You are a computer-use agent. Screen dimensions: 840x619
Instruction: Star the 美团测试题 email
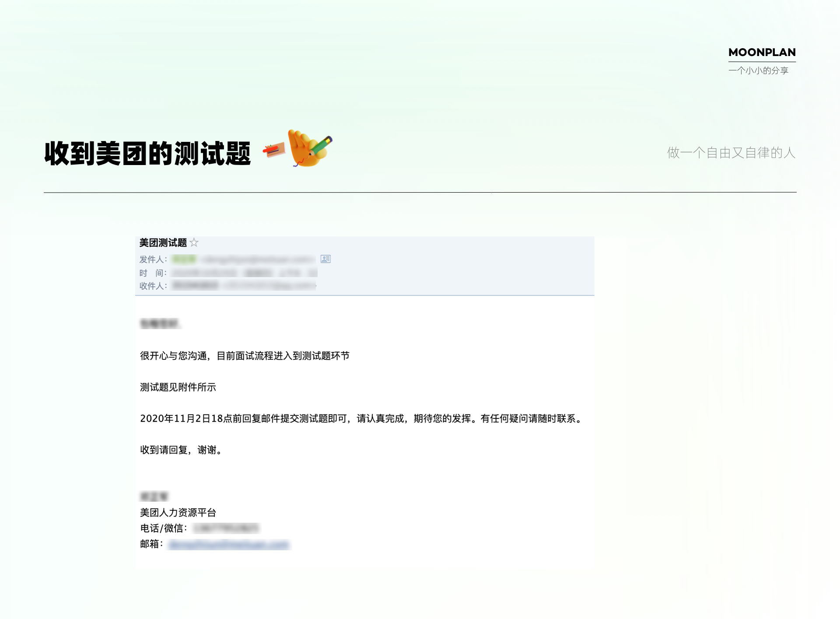tap(194, 243)
